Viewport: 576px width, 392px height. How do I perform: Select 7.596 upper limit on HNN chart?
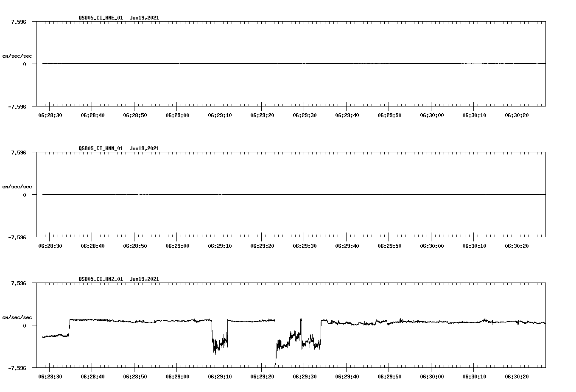pos(19,153)
